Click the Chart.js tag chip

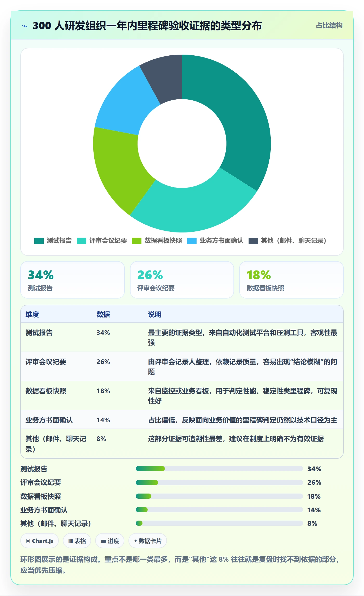coord(40,541)
